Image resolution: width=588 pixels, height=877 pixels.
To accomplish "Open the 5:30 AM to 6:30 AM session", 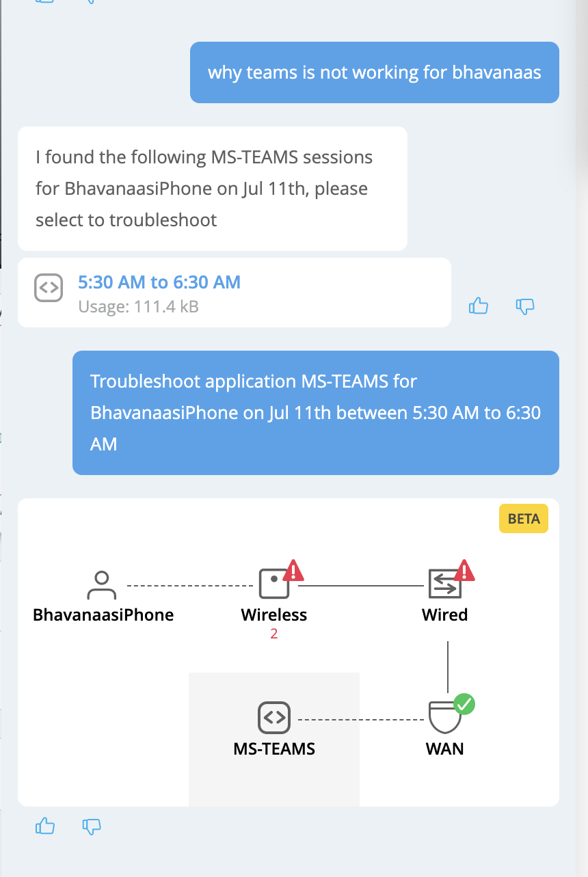I will point(159,282).
